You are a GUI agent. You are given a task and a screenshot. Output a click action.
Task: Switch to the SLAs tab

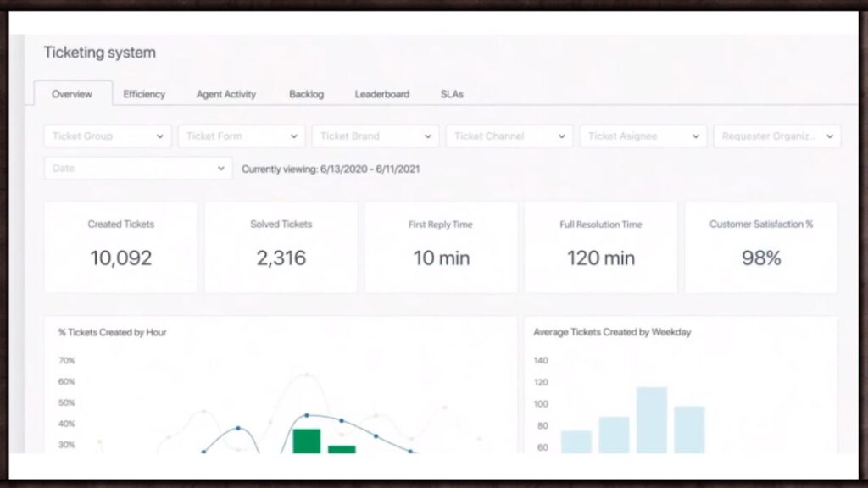click(452, 94)
